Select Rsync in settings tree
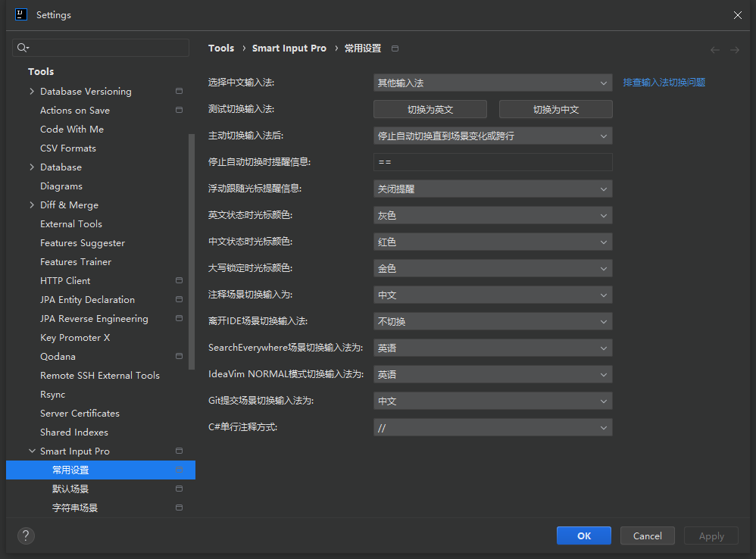The image size is (756, 559). tap(52, 394)
